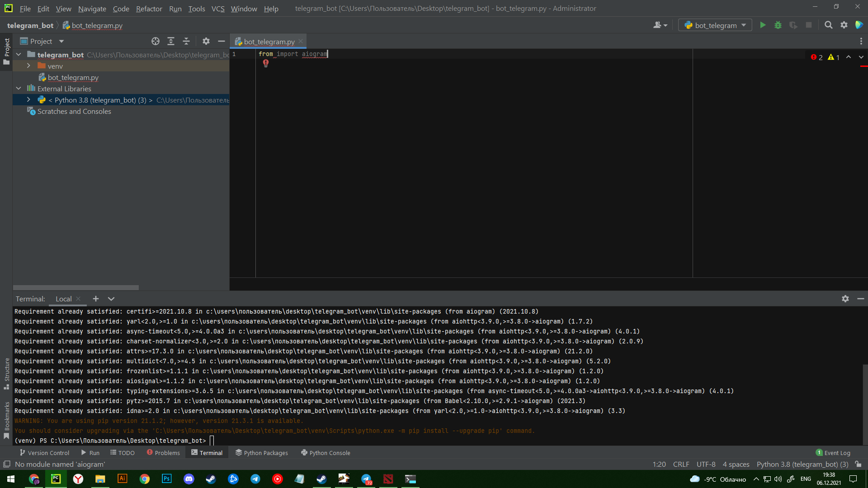Screen dimensions: 868x488
Task: Select the bot_telegram.py editor tab
Action: [x=269, y=42]
